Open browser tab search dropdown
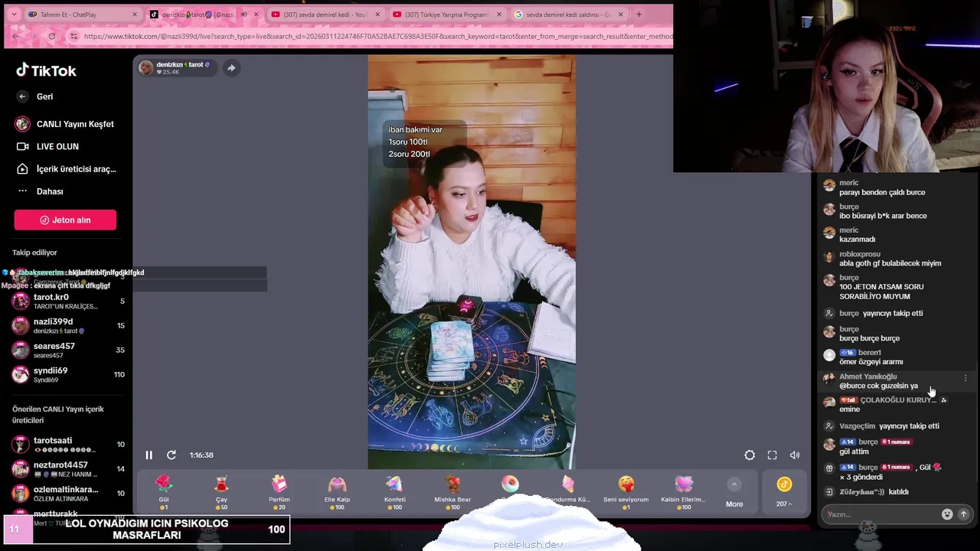Screen dimensions: 980x551 coord(13,15)
